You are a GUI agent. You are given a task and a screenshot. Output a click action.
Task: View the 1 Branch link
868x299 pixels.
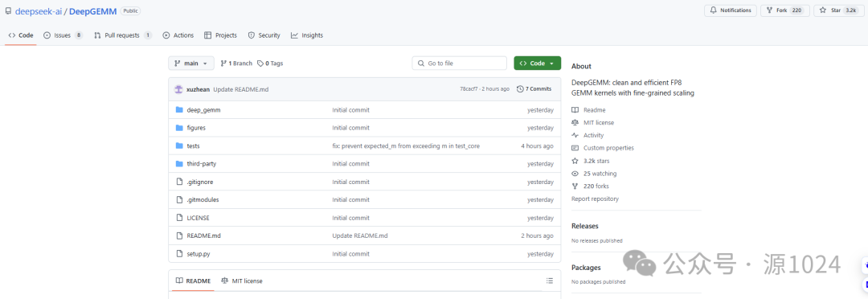(x=236, y=63)
